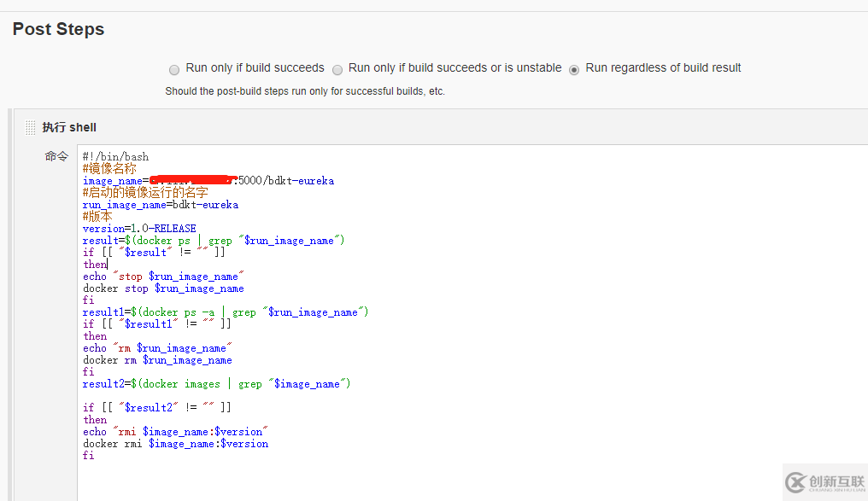The image size is (868, 501).
Task: Click the Post Steps section heading
Action: [58, 28]
